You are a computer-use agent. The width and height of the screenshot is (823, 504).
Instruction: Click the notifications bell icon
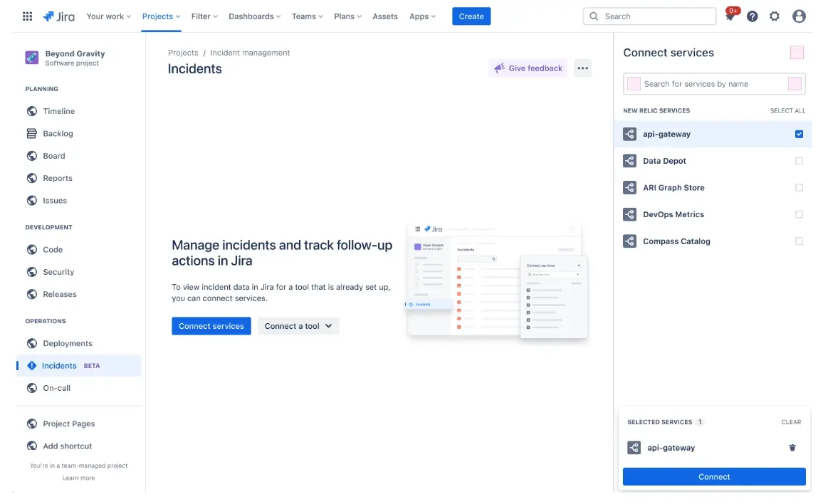[x=730, y=16]
